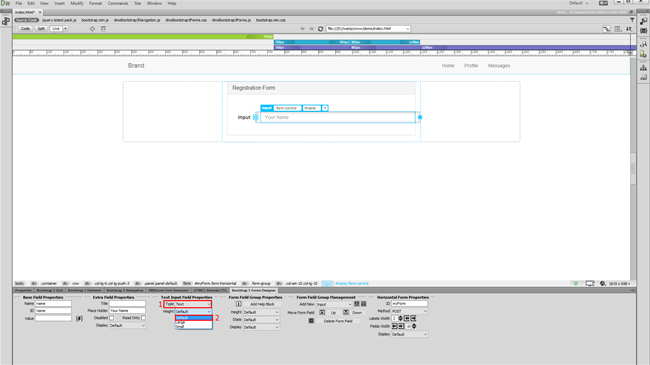Click the Delete Form Field icon

click(x=311, y=321)
